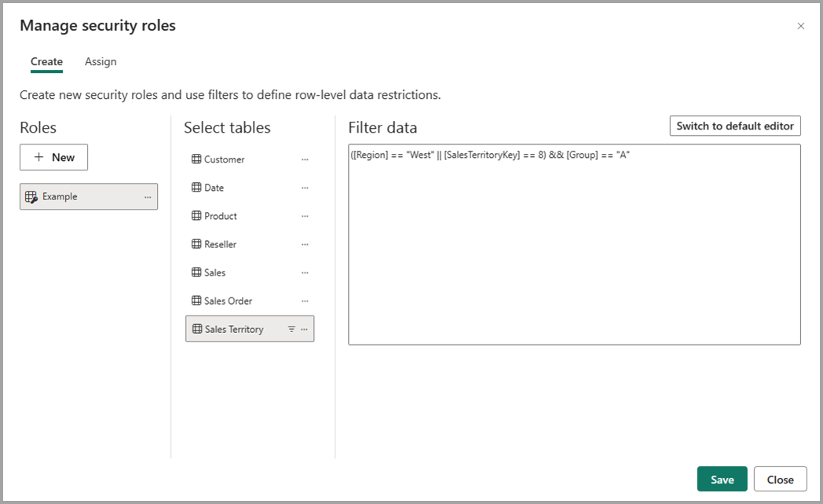
Task: Click the Example role icon
Action: pos(31,197)
